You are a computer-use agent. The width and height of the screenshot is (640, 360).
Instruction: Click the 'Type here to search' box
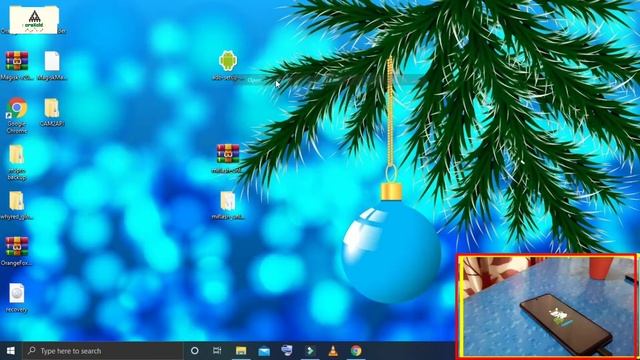point(102,351)
